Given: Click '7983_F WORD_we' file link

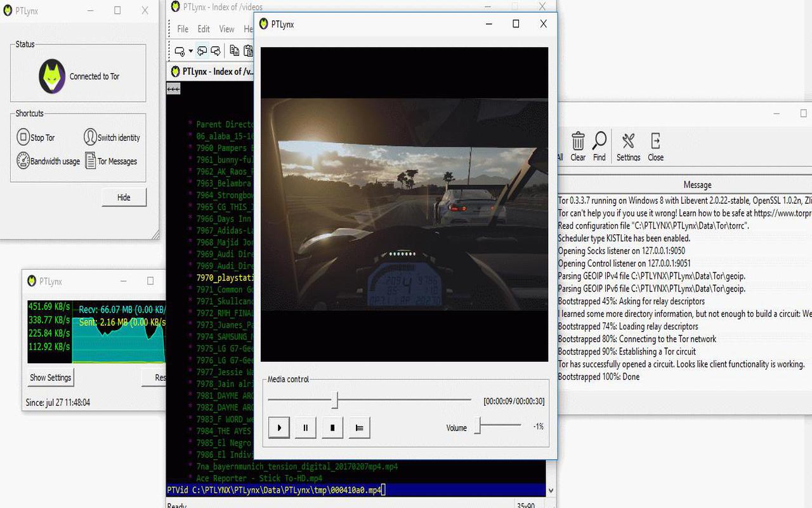Looking at the screenshot, I should tap(225, 419).
